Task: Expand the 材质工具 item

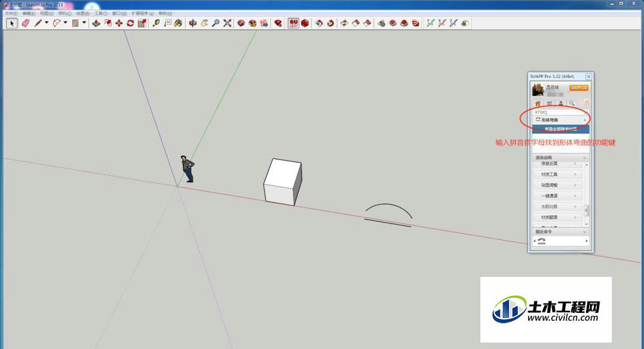Action: coord(558,174)
